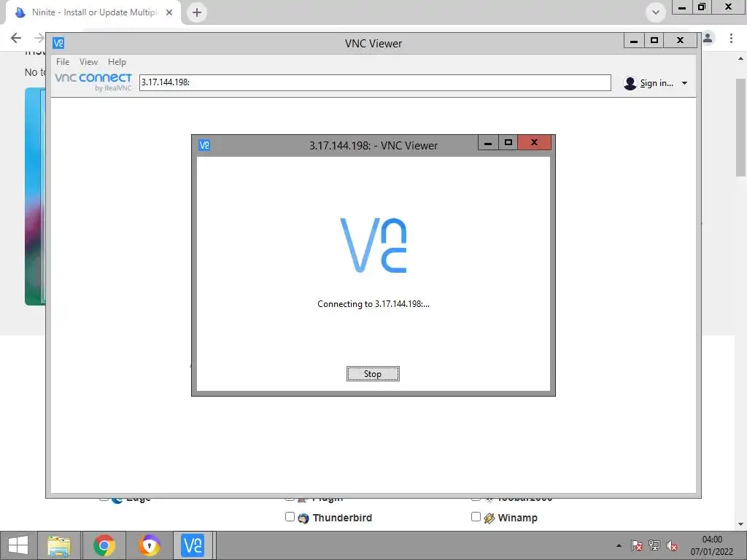The height and width of the screenshot is (560, 747).
Task: Open the View menu in VNC Viewer
Action: tap(88, 62)
